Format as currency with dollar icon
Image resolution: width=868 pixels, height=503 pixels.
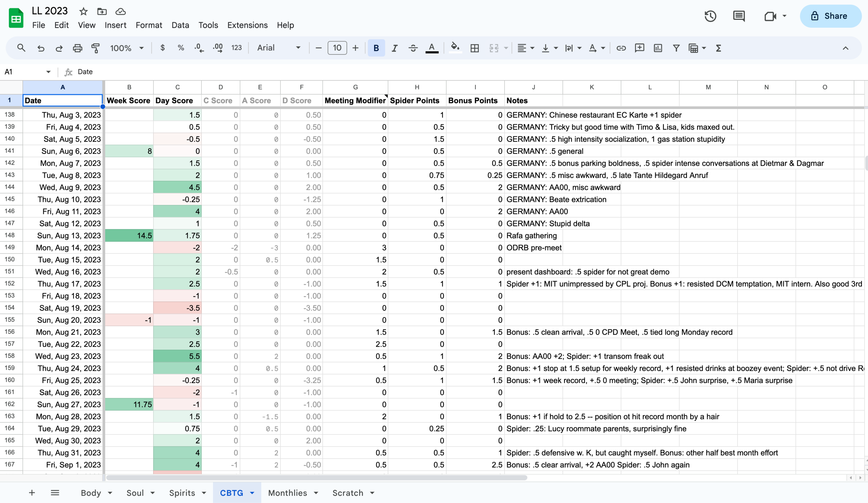click(x=163, y=48)
